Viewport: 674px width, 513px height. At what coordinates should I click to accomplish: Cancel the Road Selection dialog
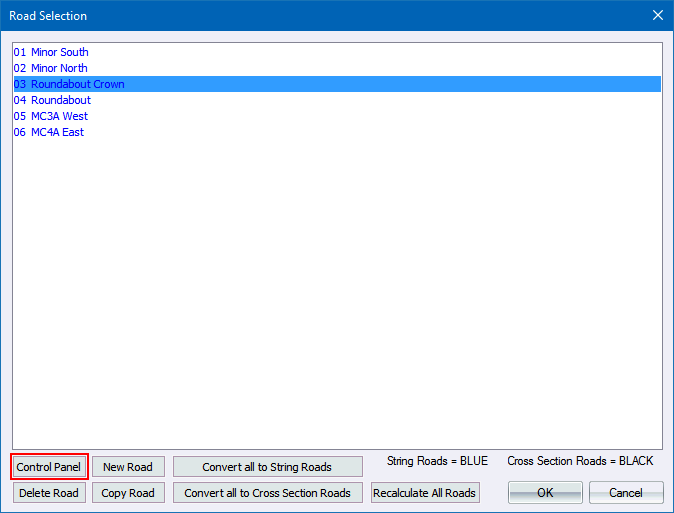tap(626, 493)
